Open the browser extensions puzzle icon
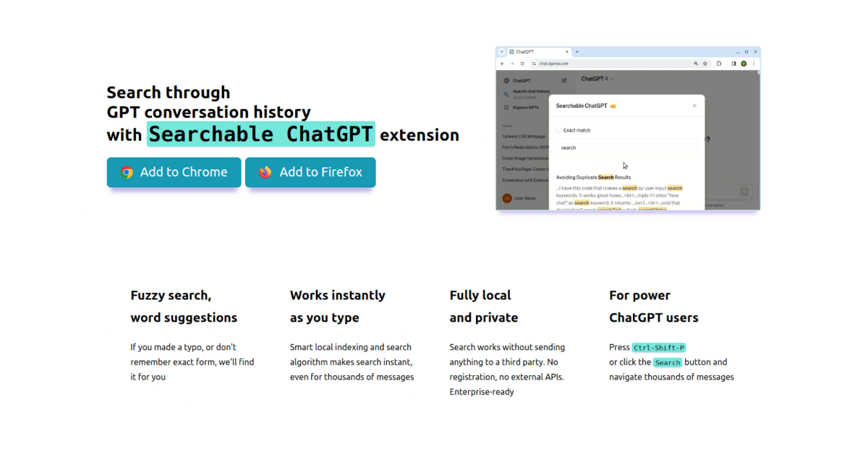The image size is (868, 454). (x=719, y=64)
